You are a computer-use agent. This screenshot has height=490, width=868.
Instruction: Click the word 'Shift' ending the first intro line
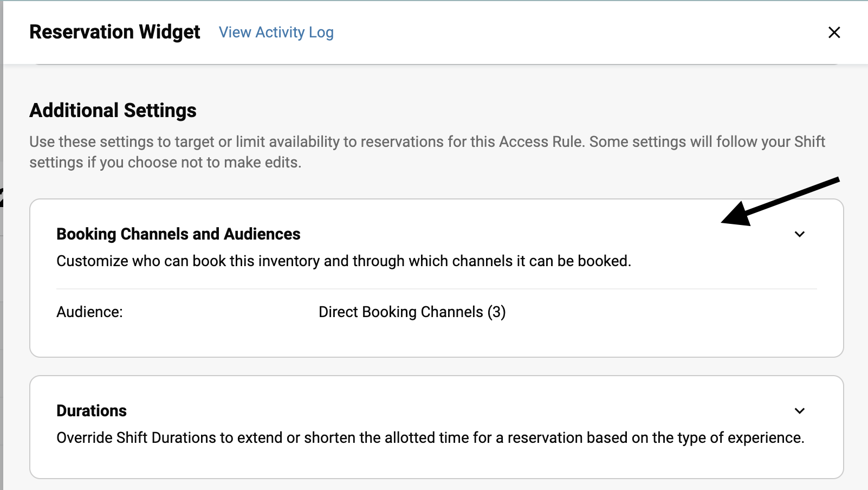809,142
